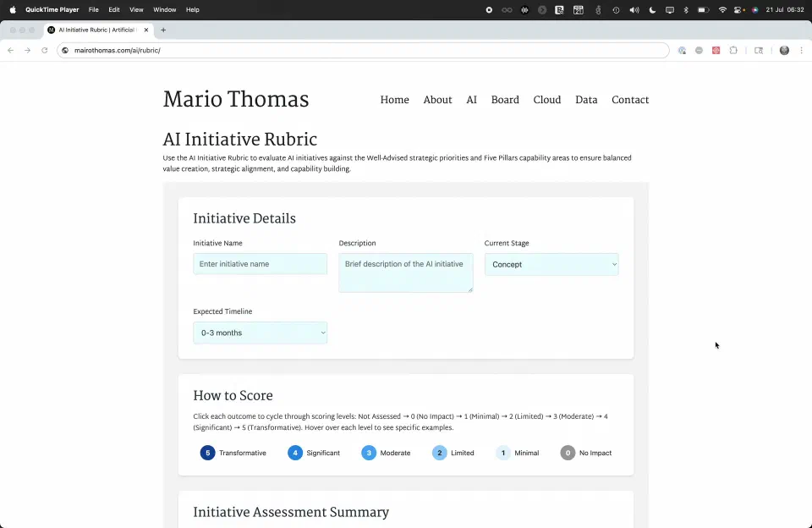Click the 5 Transformative score badge

[208, 453]
